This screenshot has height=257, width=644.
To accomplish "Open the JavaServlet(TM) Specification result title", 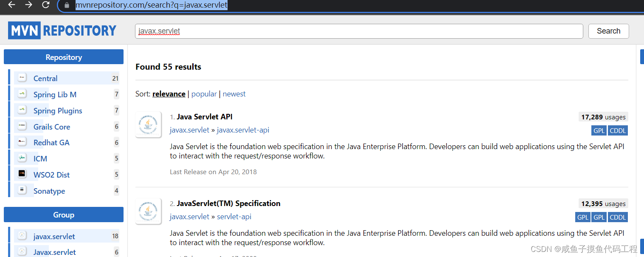I will pyautogui.click(x=229, y=203).
